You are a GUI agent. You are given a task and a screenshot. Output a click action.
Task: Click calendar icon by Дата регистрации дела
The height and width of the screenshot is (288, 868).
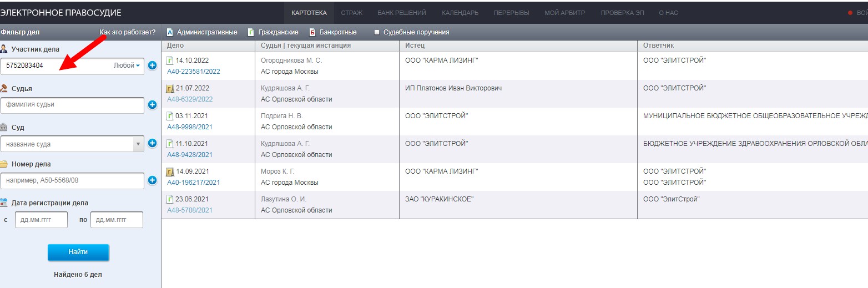[4, 203]
